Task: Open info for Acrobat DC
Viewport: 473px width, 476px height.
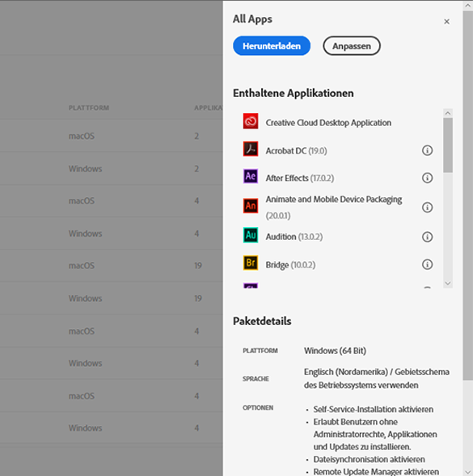Action: click(x=427, y=150)
